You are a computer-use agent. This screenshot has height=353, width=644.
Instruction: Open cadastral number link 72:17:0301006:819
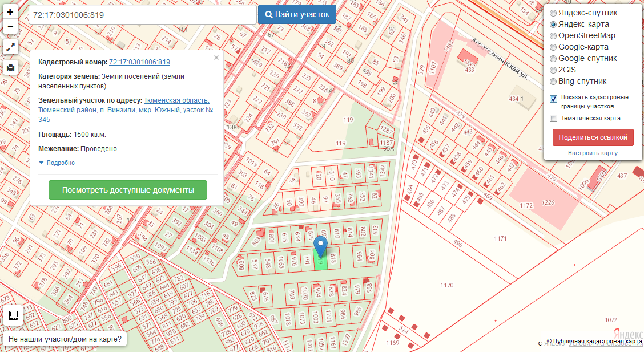[139, 62]
